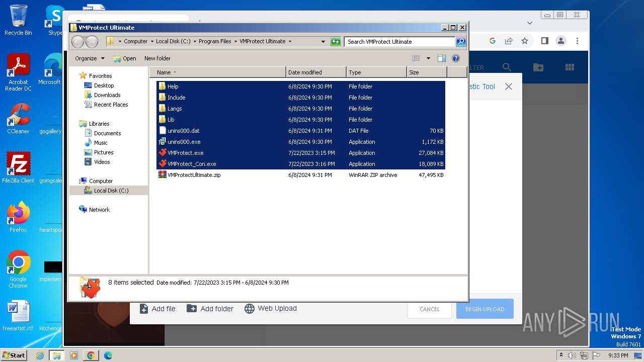The height and width of the screenshot is (362, 644).
Task: Click Network in navigation pane
Action: [99, 210]
